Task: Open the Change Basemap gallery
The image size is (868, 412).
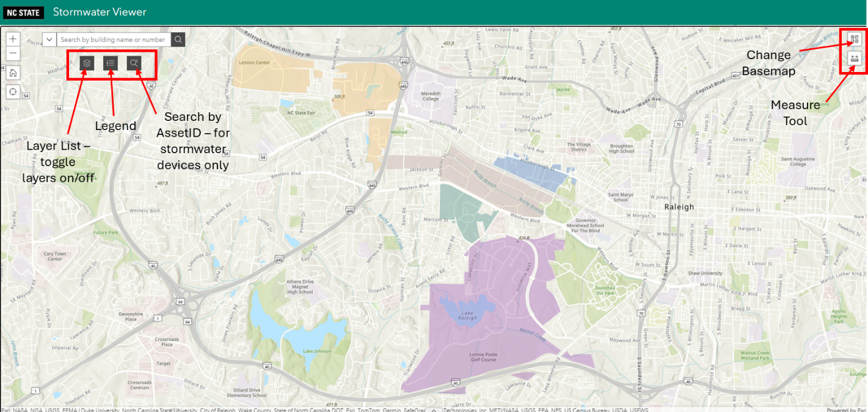Action: [x=854, y=40]
